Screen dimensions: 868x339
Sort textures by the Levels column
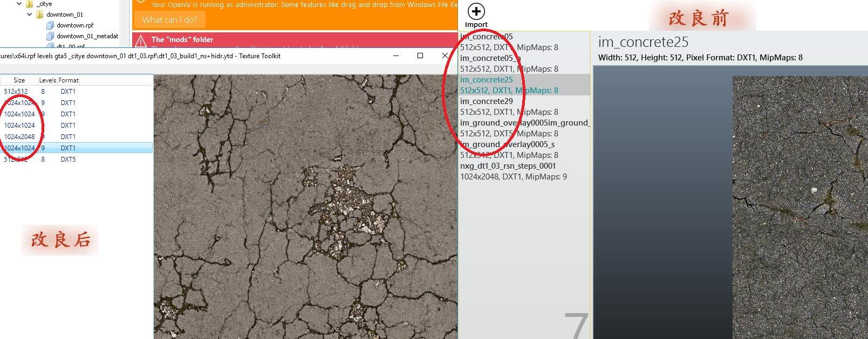coord(47,80)
